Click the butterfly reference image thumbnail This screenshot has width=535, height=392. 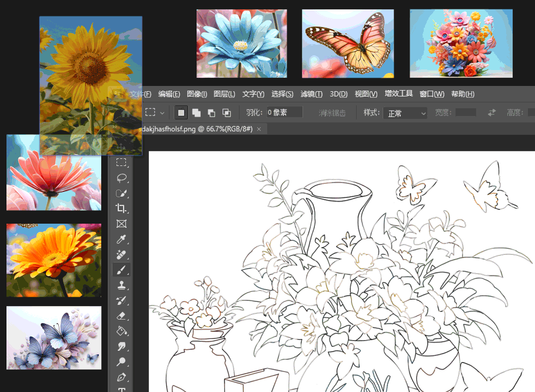click(348, 43)
